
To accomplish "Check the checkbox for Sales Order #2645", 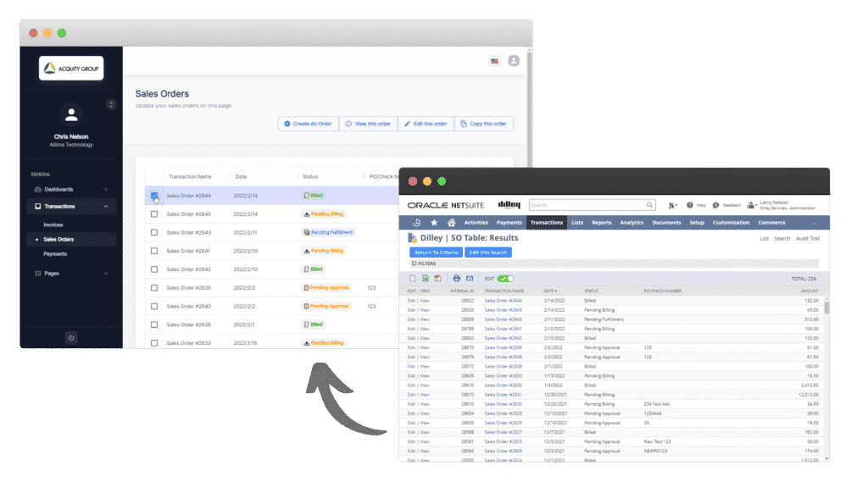I will 153,215.
